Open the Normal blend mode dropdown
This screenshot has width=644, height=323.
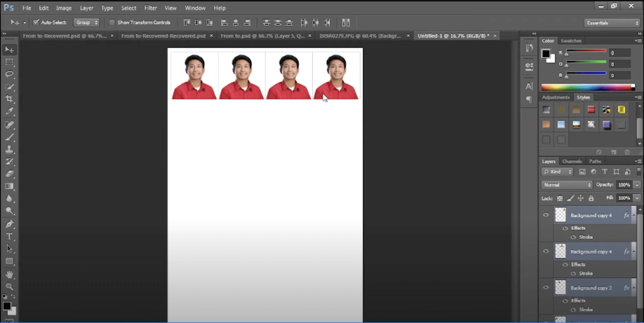(567, 185)
